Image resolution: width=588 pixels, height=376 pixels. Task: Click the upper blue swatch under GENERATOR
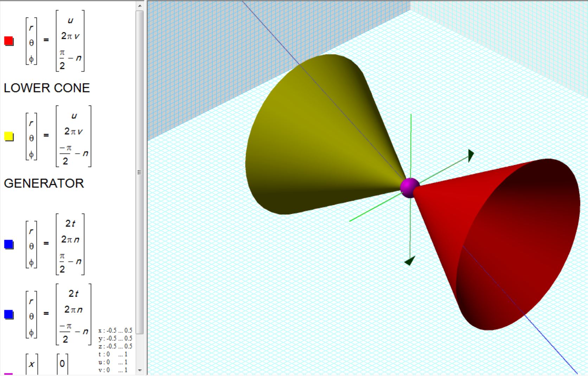(x=9, y=244)
